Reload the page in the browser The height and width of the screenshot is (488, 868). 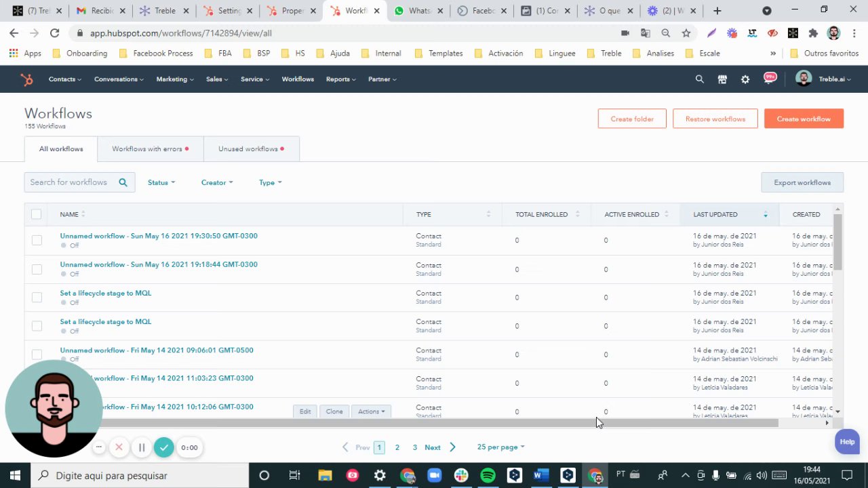pyautogui.click(x=54, y=33)
